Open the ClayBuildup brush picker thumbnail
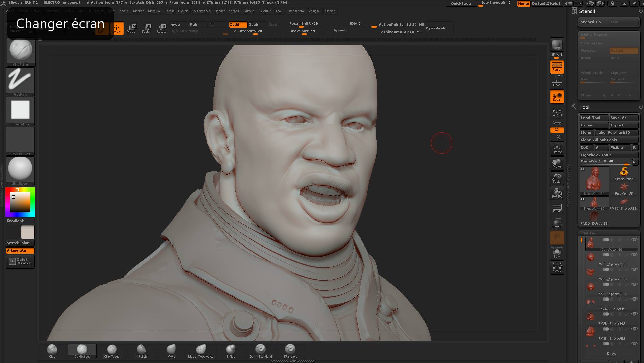This screenshot has width=644, height=363. [x=21, y=52]
